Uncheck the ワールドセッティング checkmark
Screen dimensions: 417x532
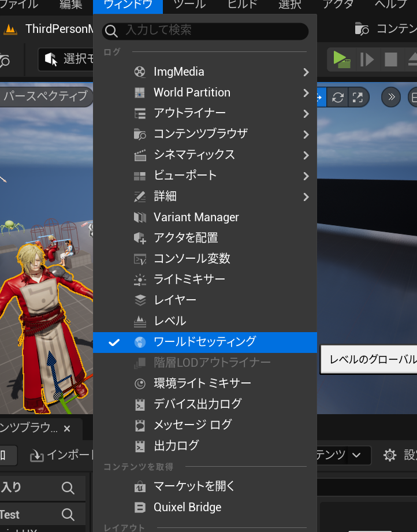pos(114,343)
